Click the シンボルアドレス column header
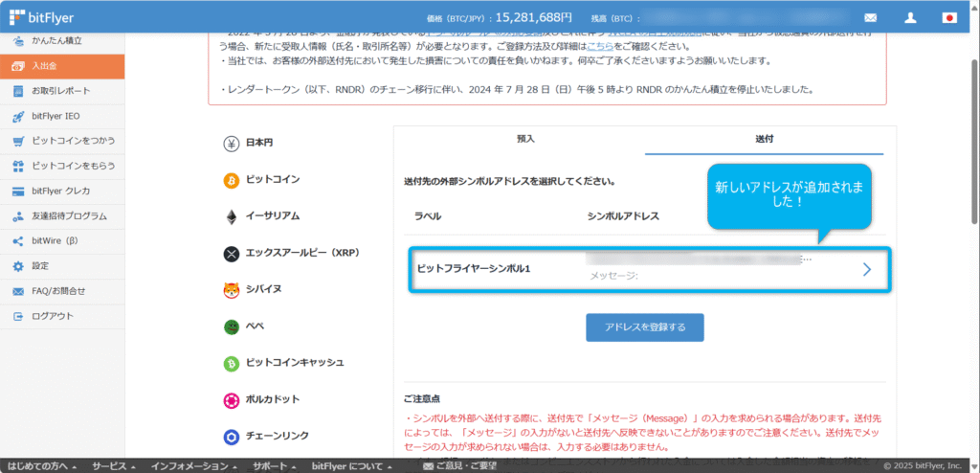The image size is (980, 473). (623, 215)
